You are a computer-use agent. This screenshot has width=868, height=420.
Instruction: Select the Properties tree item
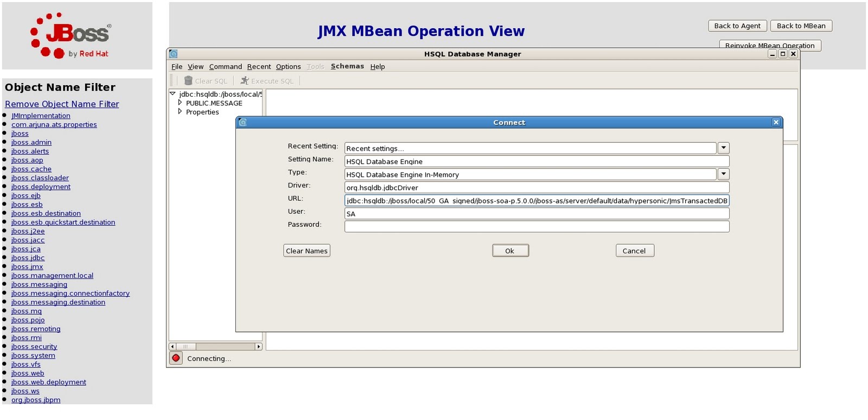click(x=202, y=112)
